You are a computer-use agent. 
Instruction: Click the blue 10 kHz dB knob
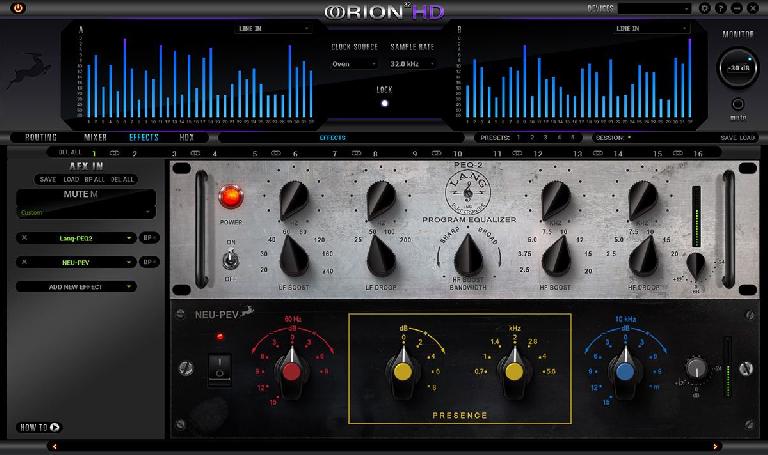(625, 372)
